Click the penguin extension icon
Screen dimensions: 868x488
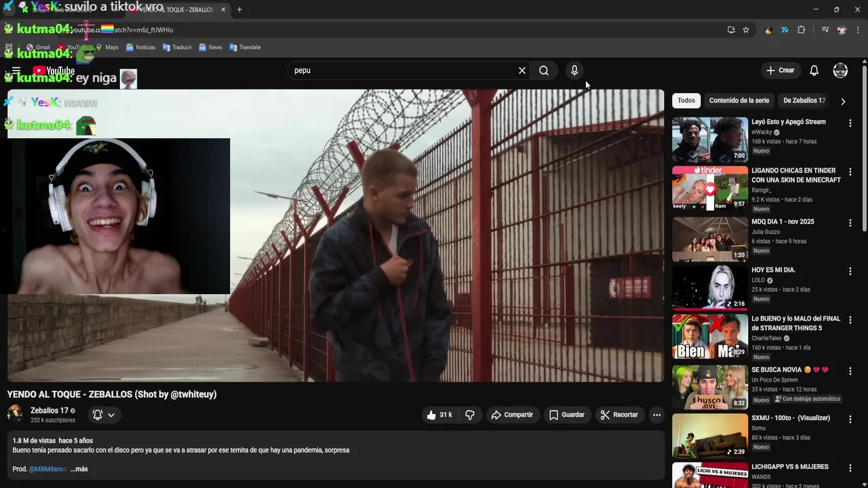coord(768,30)
